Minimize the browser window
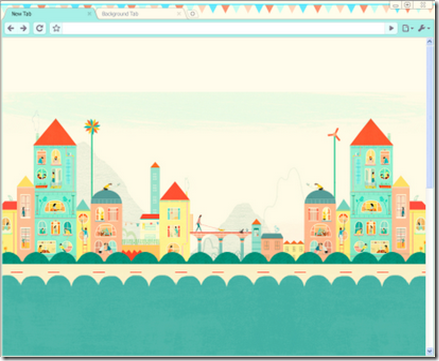Screen dimensions: 439x361 tap(396, 5)
